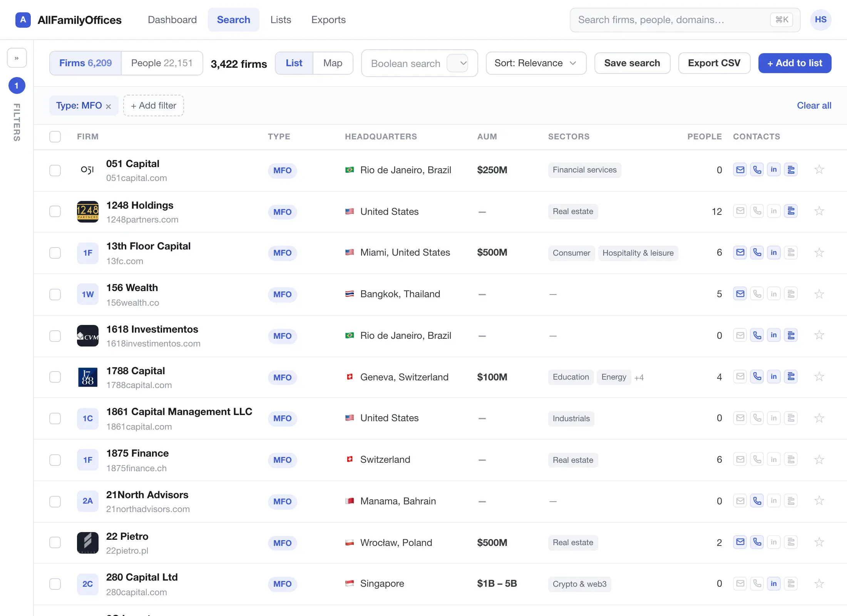Switch to Map view

(333, 63)
